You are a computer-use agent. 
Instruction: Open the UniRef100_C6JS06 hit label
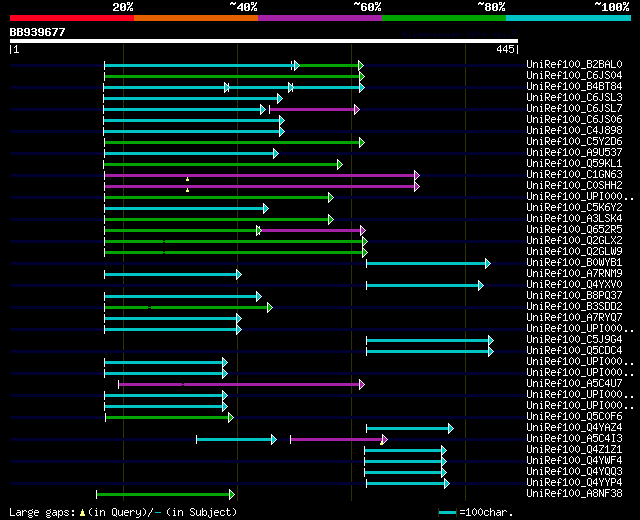point(574,119)
